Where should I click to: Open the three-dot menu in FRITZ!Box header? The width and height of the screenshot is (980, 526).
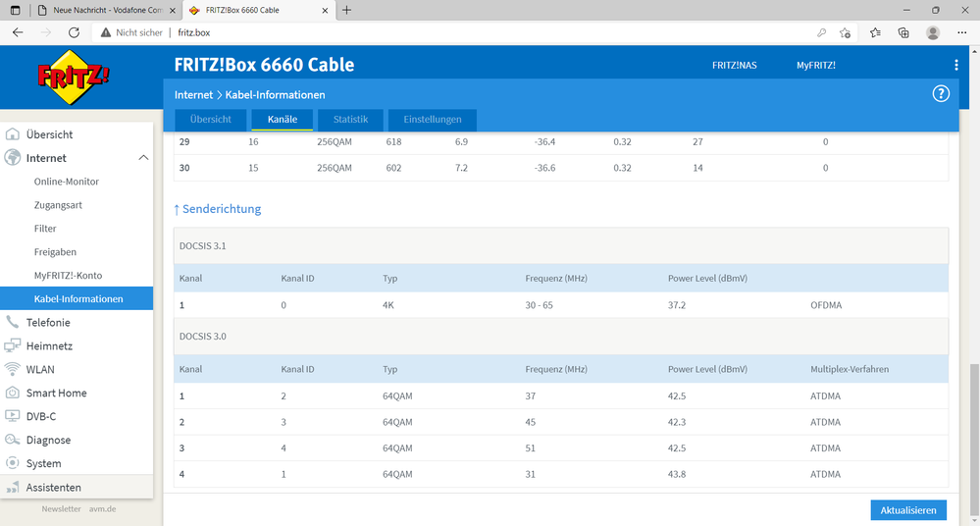coord(955,65)
